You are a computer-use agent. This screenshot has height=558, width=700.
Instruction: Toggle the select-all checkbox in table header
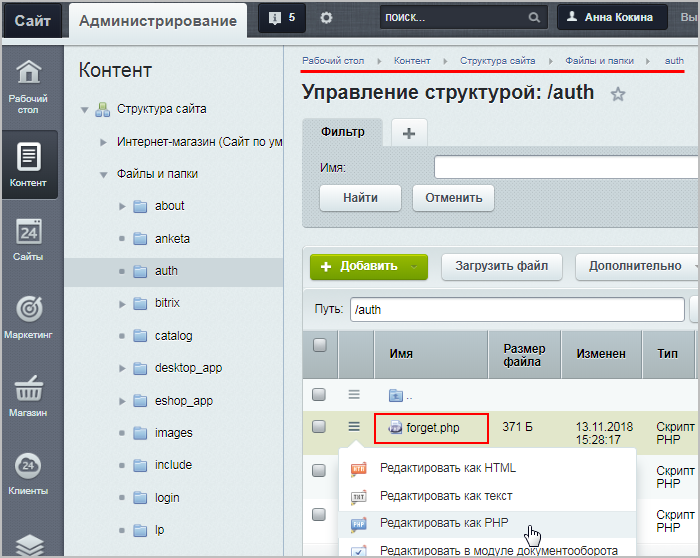319,345
